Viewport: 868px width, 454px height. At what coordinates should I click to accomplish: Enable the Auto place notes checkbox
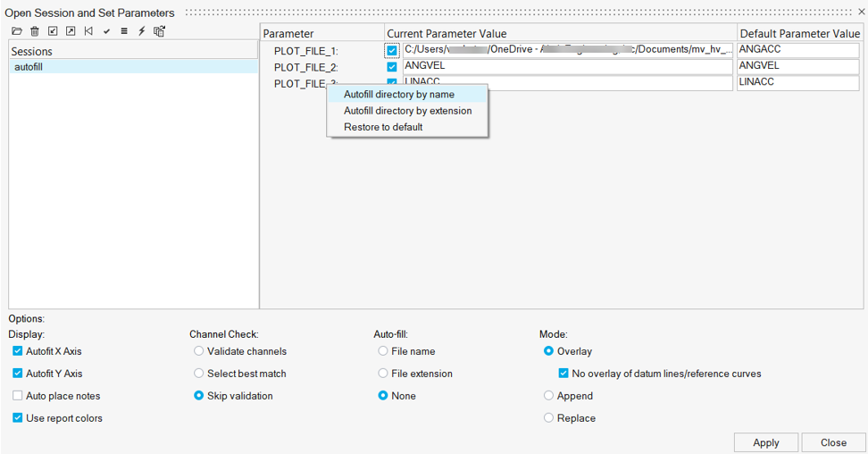[x=18, y=396]
